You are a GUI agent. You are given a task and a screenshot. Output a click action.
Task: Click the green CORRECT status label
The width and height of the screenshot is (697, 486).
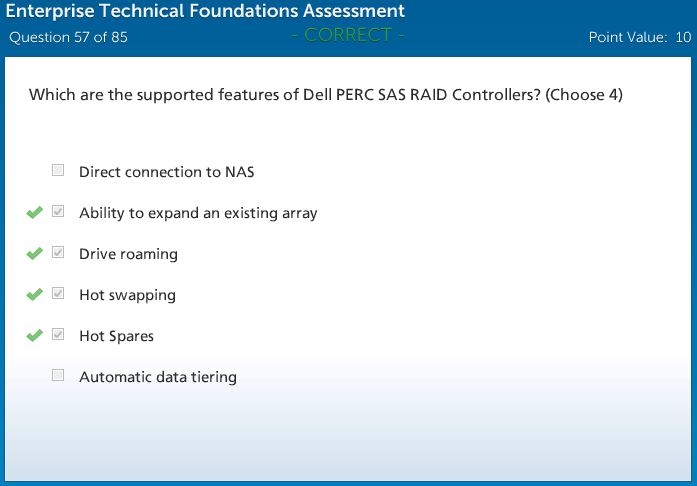tap(347, 35)
